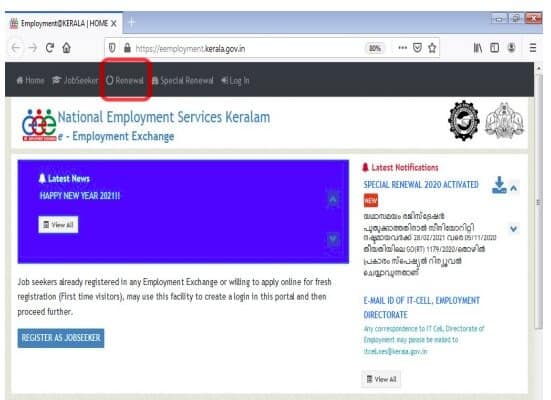The width and height of the screenshot is (551, 400).
Task: Show previous news item in banner
Action: (333, 199)
